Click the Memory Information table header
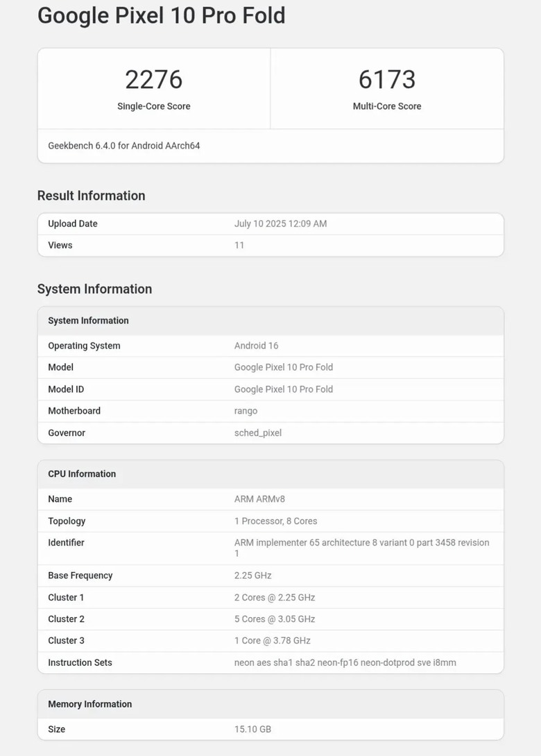This screenshot has height=756, width=541. pos(89,704)
